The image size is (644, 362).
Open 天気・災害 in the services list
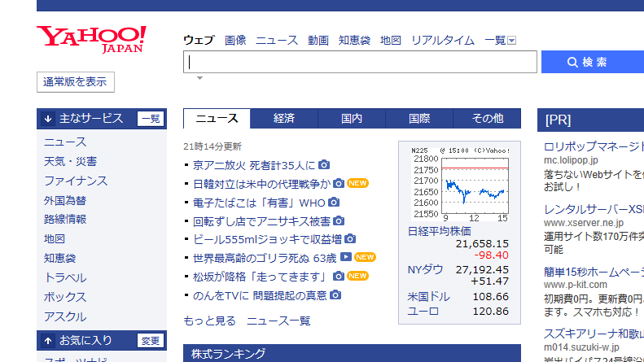pos(70,161)
